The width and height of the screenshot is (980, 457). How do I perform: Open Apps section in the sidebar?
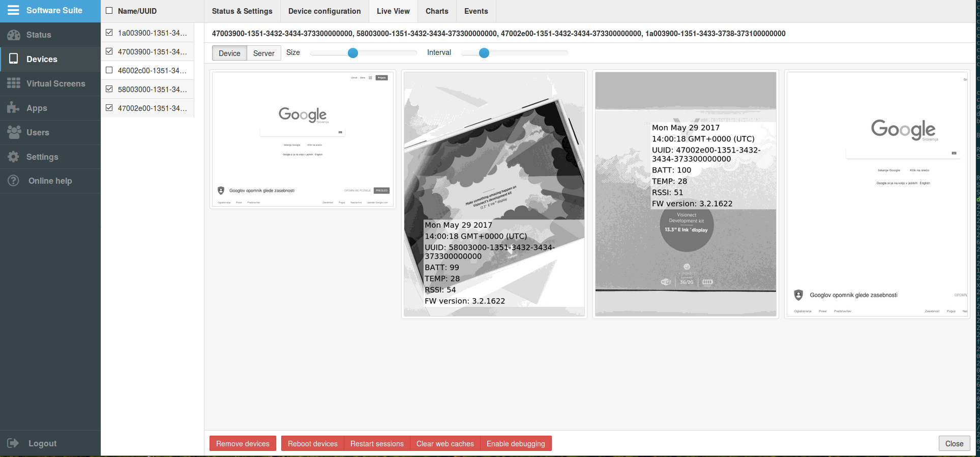coord(50,108)
